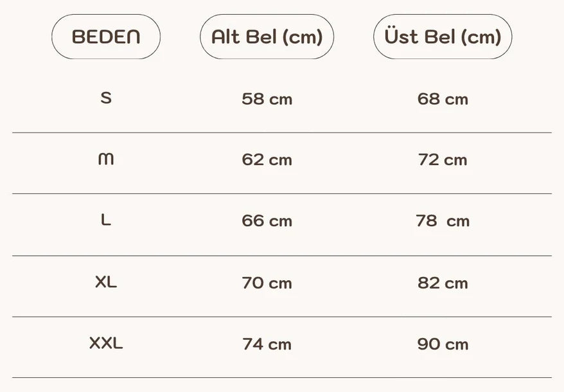This screenshot has height=392, width=564.
Task: Click the 58 cm Alt Bel value
Action: coord(267,99)
